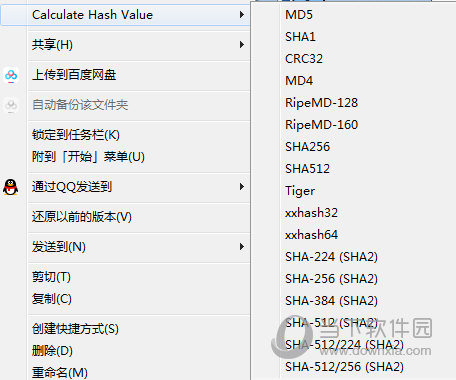Click the Baidu Netdisk upload icon
Viewport: 456px width, 380px height.
tap(11, 76)
